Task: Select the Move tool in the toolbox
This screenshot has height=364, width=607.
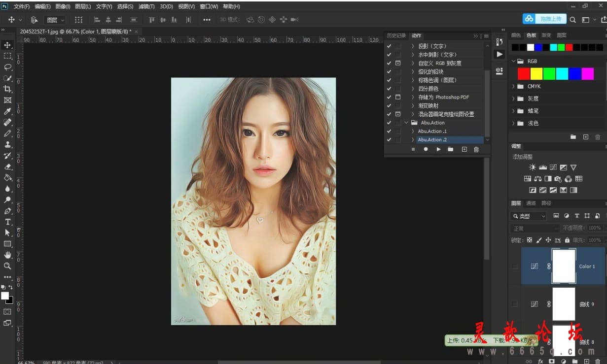Action: click(7, 45)
